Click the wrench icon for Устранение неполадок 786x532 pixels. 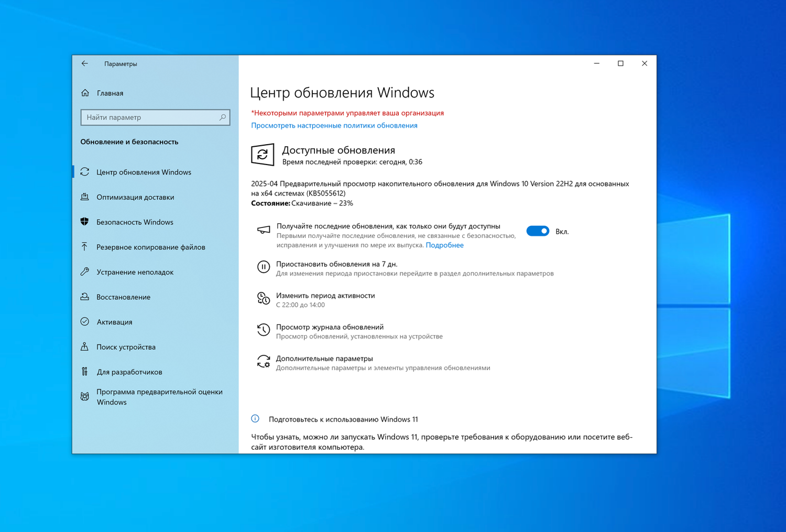[x=85, y=272]
